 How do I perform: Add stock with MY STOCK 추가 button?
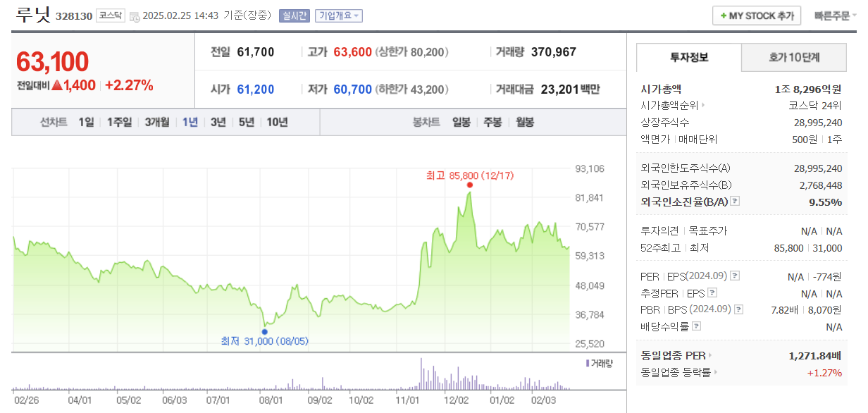(757, 16)
